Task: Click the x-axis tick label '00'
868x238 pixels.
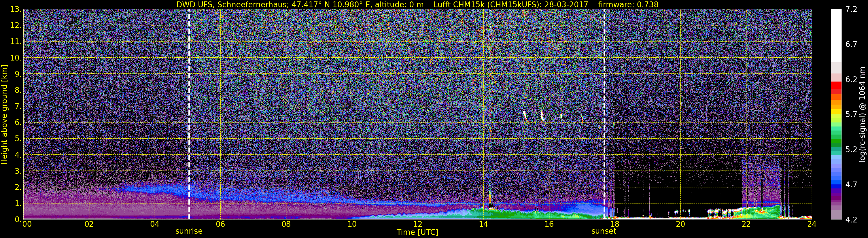Action: tap(27, 224)
